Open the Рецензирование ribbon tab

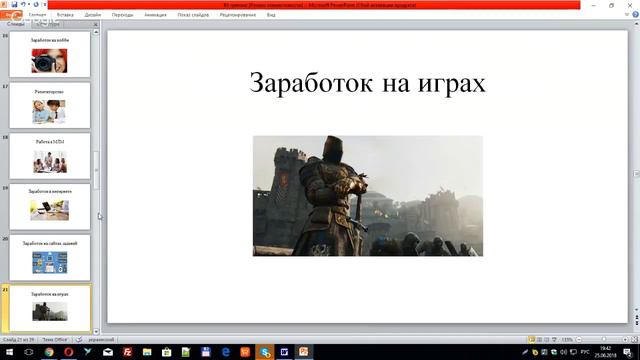point(238,15)
